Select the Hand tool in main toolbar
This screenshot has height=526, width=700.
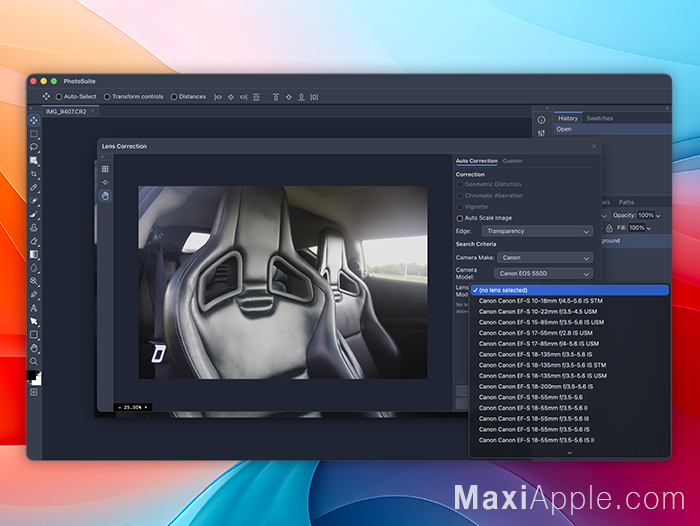[x=34, y=348]
